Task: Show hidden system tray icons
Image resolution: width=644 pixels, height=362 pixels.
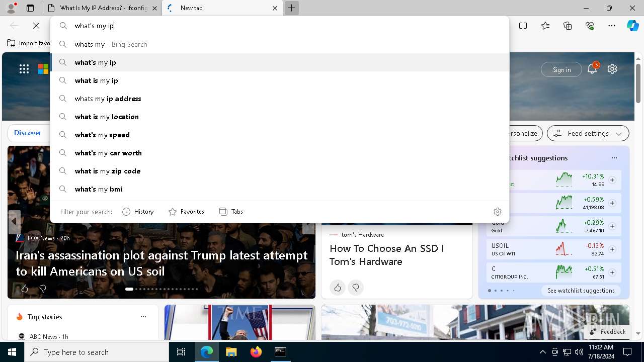Action: 542,352
